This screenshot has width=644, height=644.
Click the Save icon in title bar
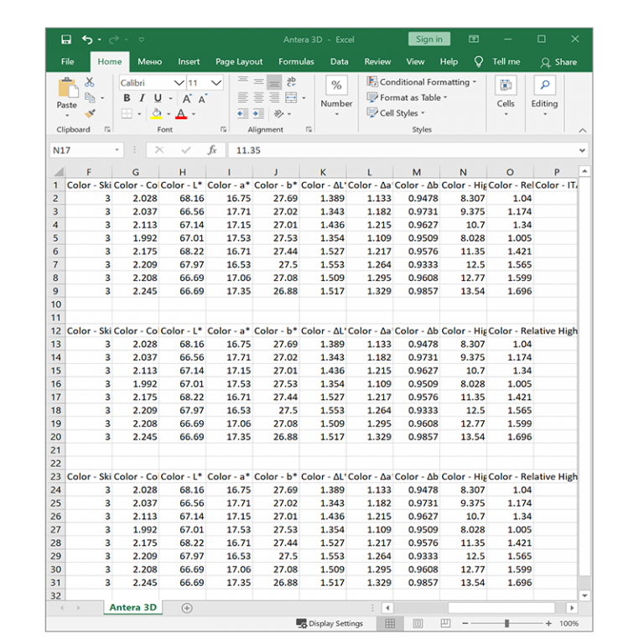(66, 39)
